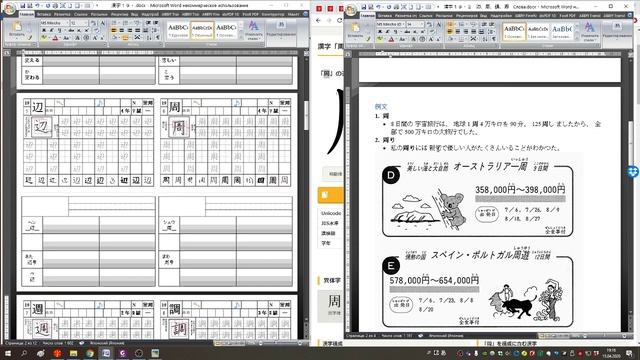Apply first style in left Word styles gallery
Screen dimensions: 640x360
[178, 30]
